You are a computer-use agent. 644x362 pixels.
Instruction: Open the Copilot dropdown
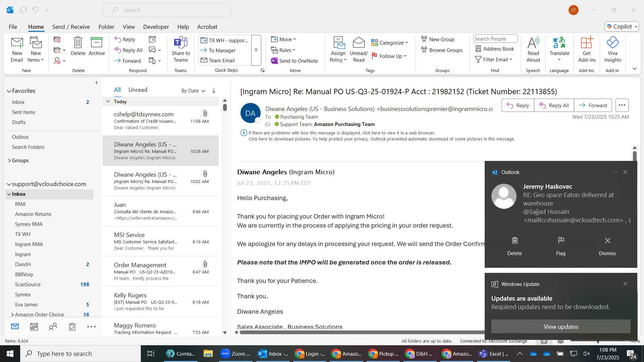(x=622, y=26)
